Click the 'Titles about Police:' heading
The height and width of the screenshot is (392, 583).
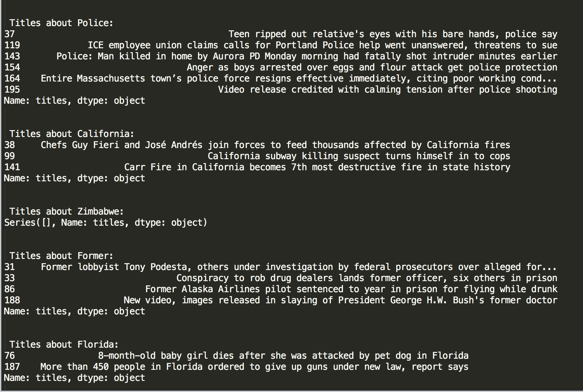61,23
